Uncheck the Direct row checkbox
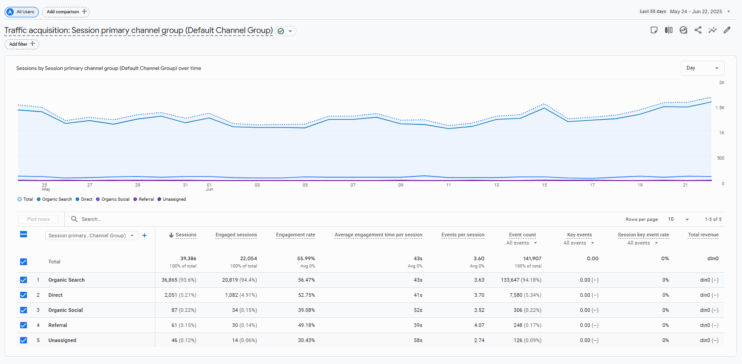The width and height of the screenshot is (742, 364). tap(24, 295)
